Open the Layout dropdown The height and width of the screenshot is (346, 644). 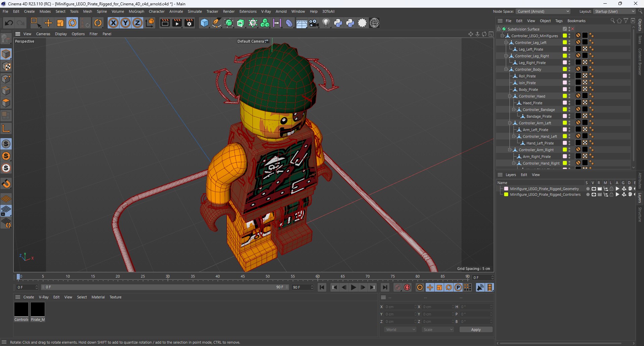click(614, 11)
